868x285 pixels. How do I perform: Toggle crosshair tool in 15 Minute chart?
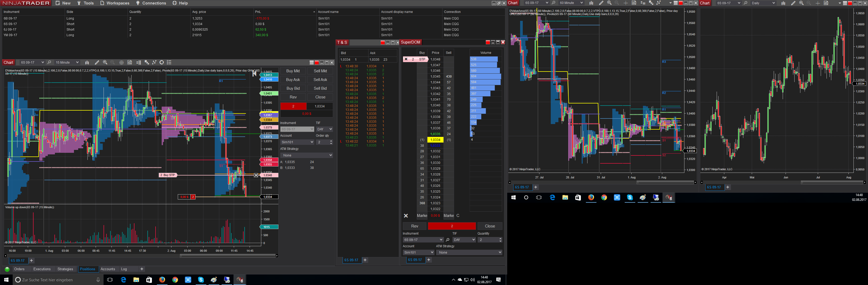(122, 62)
